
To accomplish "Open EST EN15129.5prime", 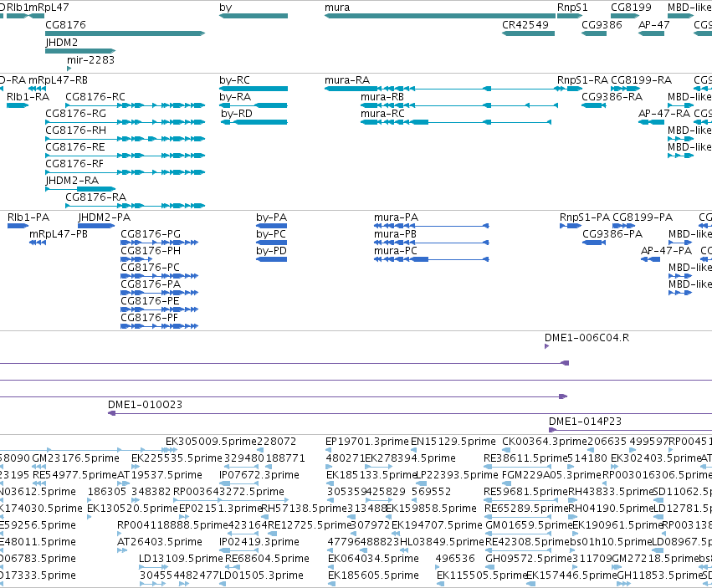I will [x=453, y=442].
